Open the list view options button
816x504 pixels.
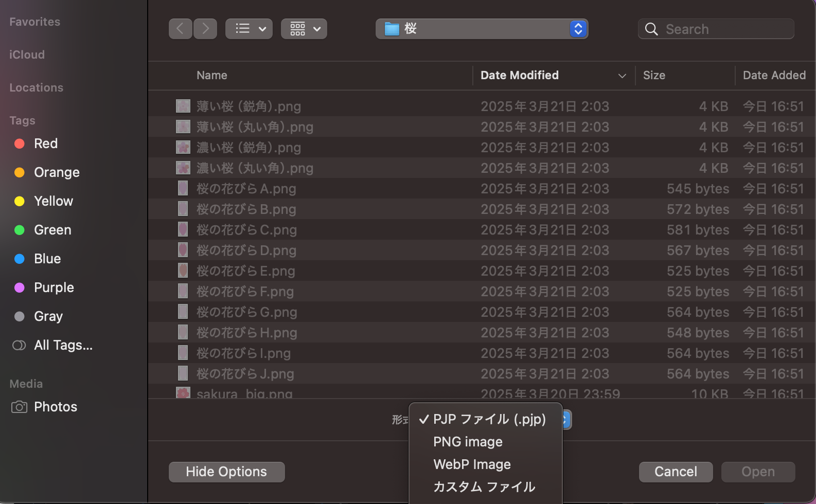249,29
